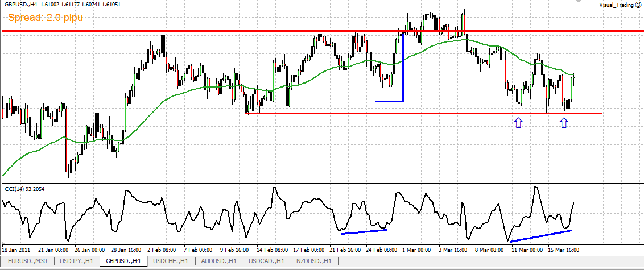Select the GBPUSD.,H4 chart tab

pos(123,260)
